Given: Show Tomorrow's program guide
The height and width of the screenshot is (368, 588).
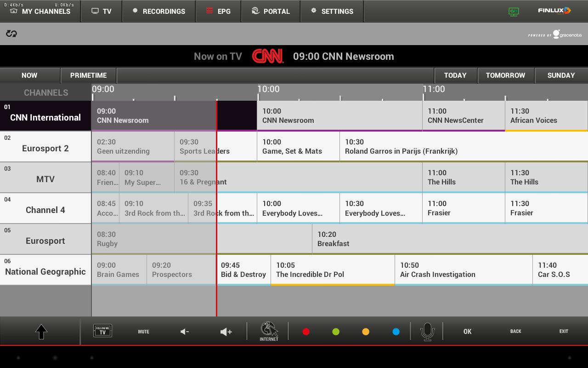Looking at the screenshot, I should coord(505,75).
